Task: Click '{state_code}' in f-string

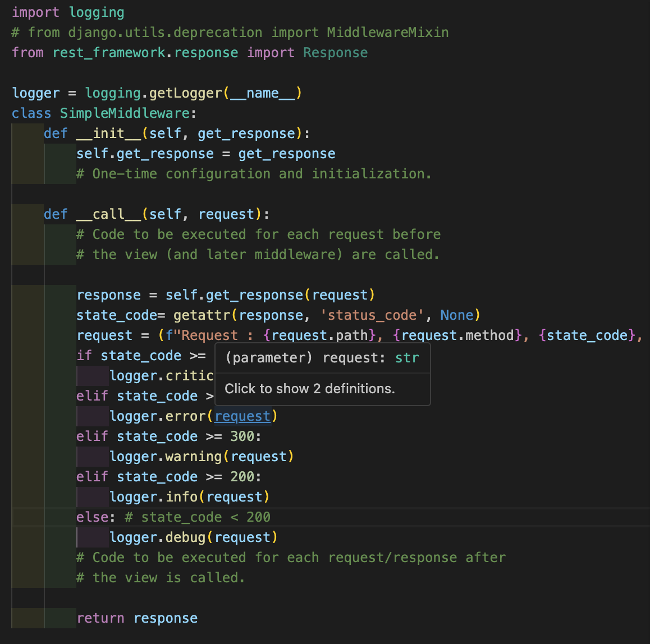Action: pos(587,335)
